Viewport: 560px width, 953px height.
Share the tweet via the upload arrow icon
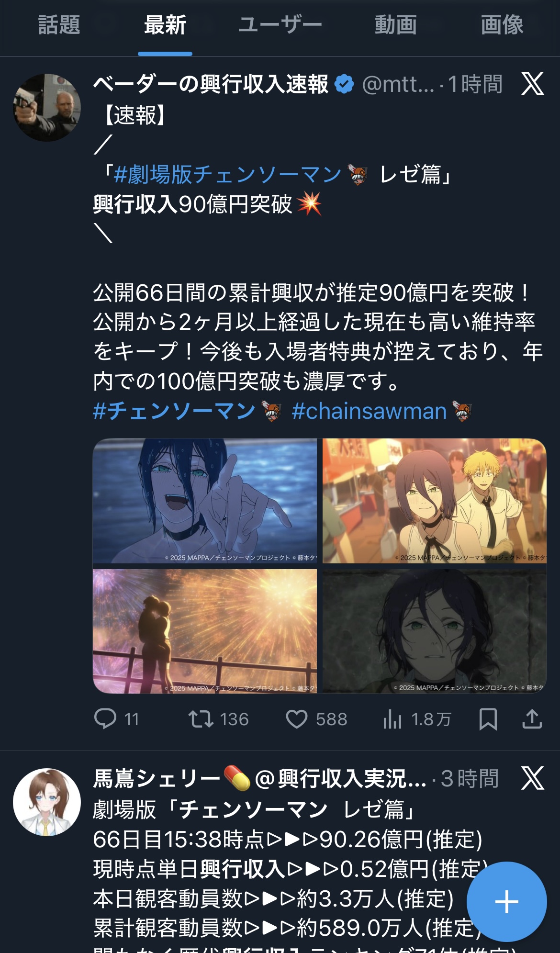click(532, 719)
